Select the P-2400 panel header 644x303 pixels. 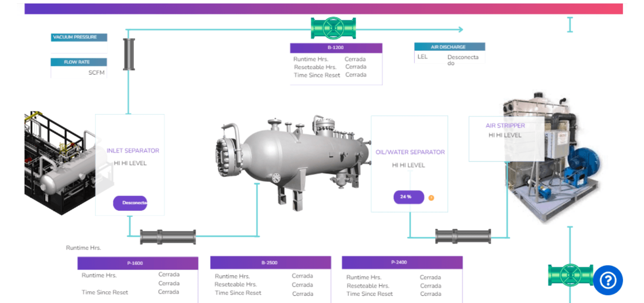402,262
